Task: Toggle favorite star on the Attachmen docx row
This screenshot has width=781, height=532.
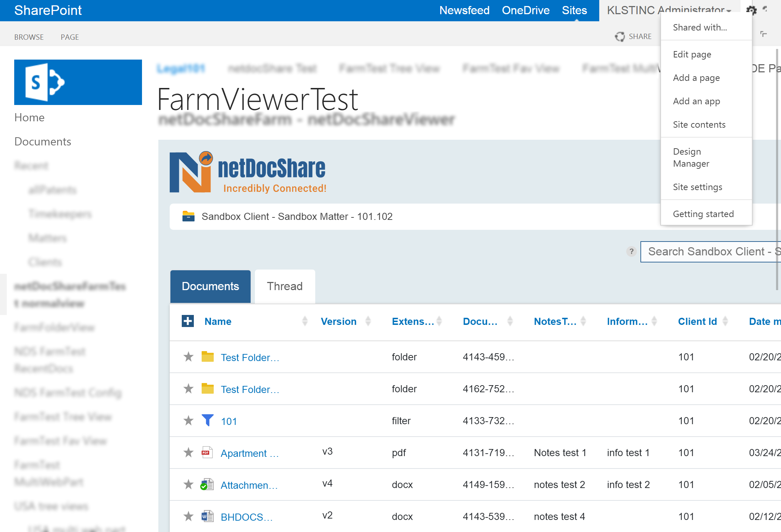Action: click(x=189, y=484)
